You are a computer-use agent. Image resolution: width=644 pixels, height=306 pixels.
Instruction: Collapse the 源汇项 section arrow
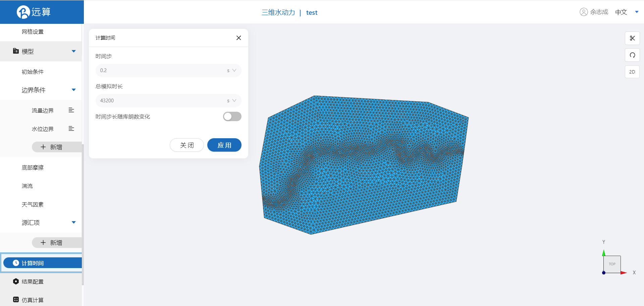(74, 222)
